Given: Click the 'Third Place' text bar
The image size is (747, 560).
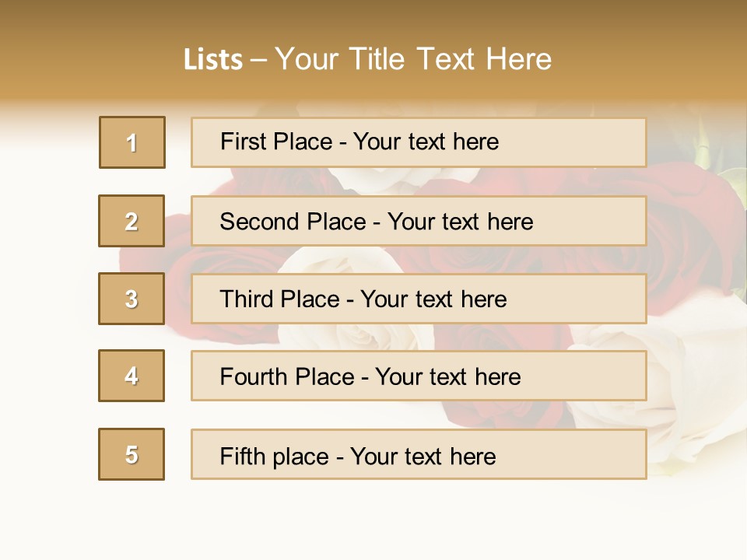Looking at the screenshot, I should (419, 299).
